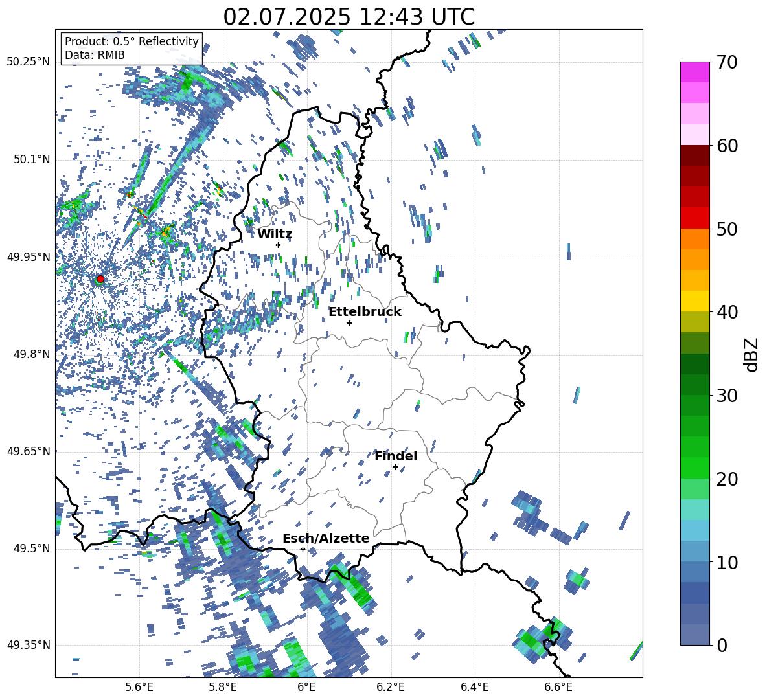This screenshot has height=700, width=767.
Task: Pick the dark maroon colorbar segment below 60
Action: coord(694,155)
